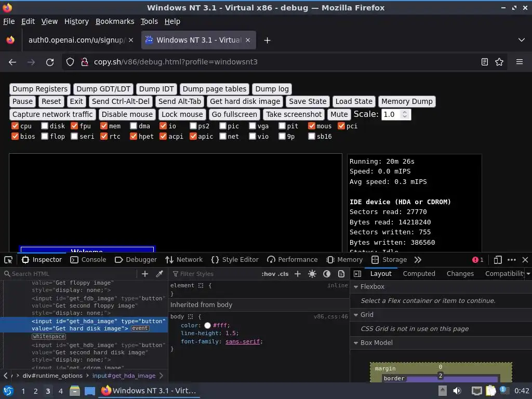Enable the sb16 logging checkbox
Screen dimensions: 532x399
click(x=312, y=137)
